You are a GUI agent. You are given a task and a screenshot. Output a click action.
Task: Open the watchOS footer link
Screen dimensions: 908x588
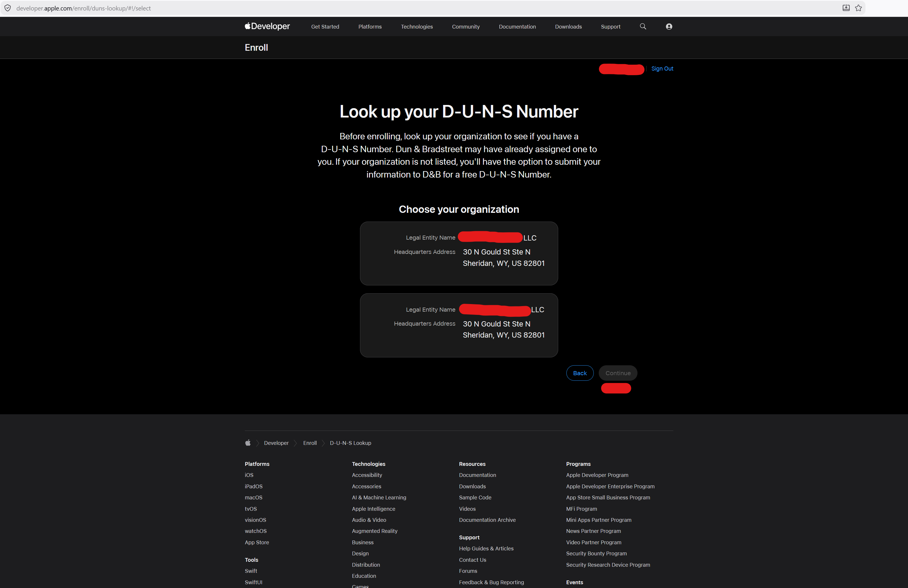(256, 531)
